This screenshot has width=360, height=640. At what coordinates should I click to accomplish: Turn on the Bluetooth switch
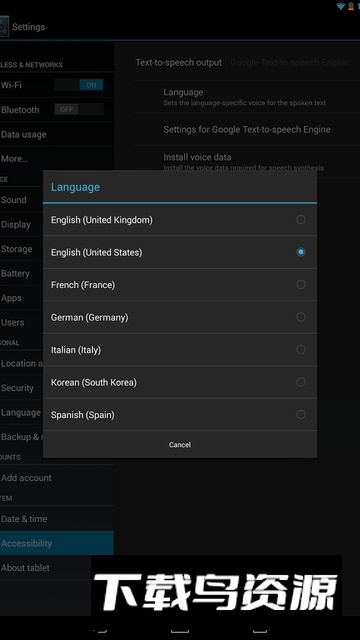[x=79, y=109]
